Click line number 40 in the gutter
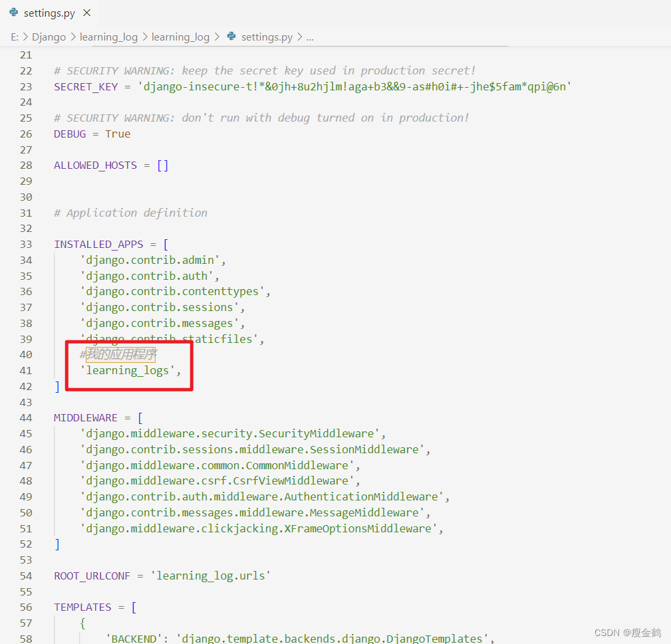The height and width of the screenshot is (644, 671). 26,354
